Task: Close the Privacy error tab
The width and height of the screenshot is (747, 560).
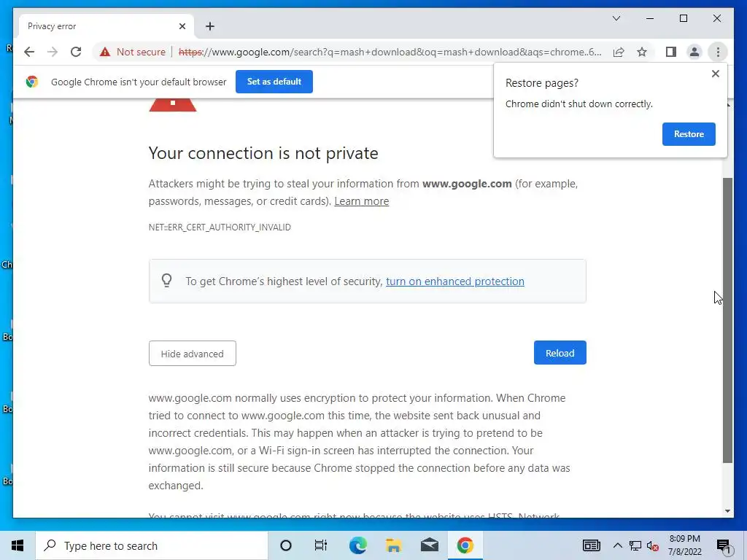Action: tap(182, 26)
